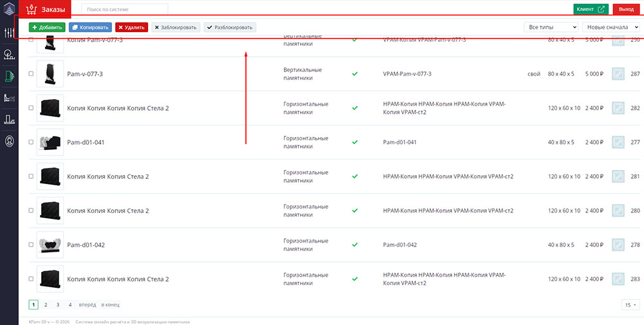Click the red 'Удалить' button
Image resolution: width=644 pixels, height=325 pixels.
pyautogui.click(x=131, y=27)
